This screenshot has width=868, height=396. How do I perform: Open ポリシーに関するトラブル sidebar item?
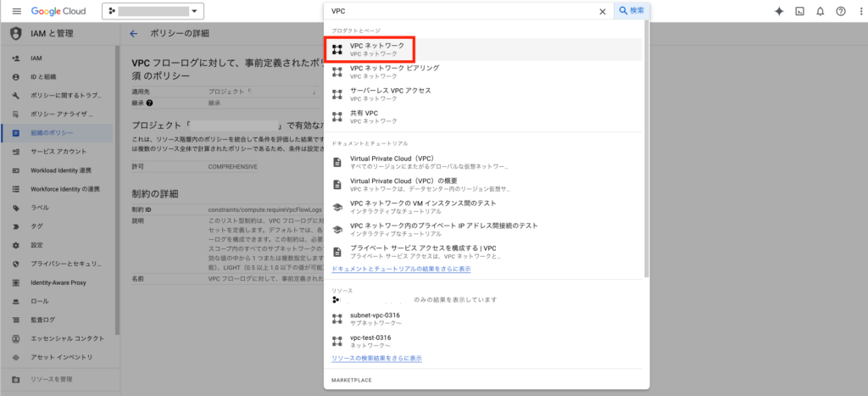click(58, 95)
